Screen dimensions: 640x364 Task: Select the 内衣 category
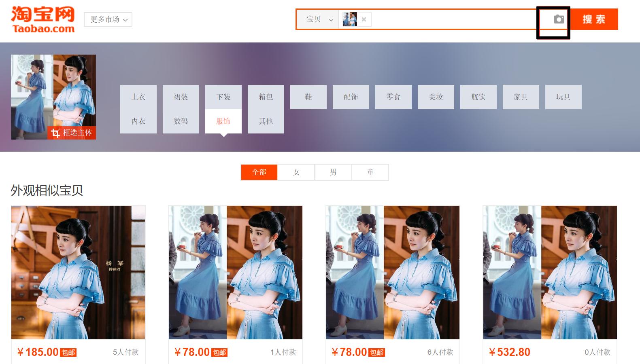tap(138, 121)
